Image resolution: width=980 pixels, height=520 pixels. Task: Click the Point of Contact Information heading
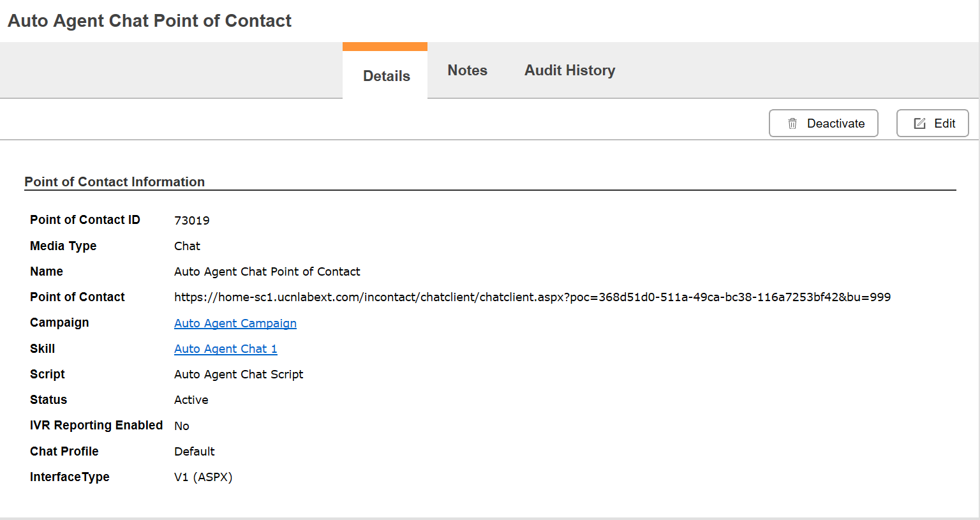(115, 182)
